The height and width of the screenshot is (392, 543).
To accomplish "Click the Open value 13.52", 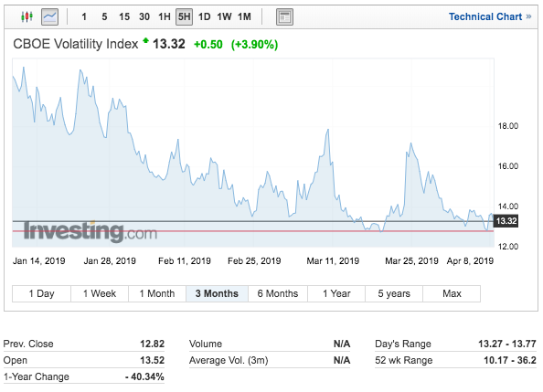I will (152, 360).
